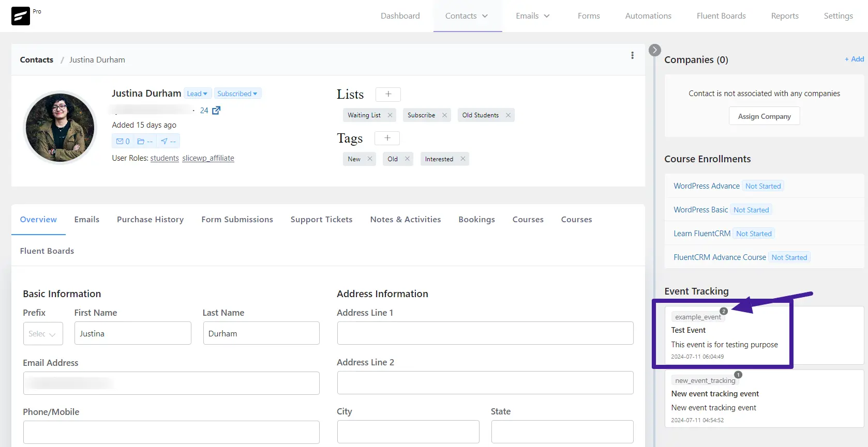
Task: Open the Lead contact type dropdown
Action: pos(198,94)
